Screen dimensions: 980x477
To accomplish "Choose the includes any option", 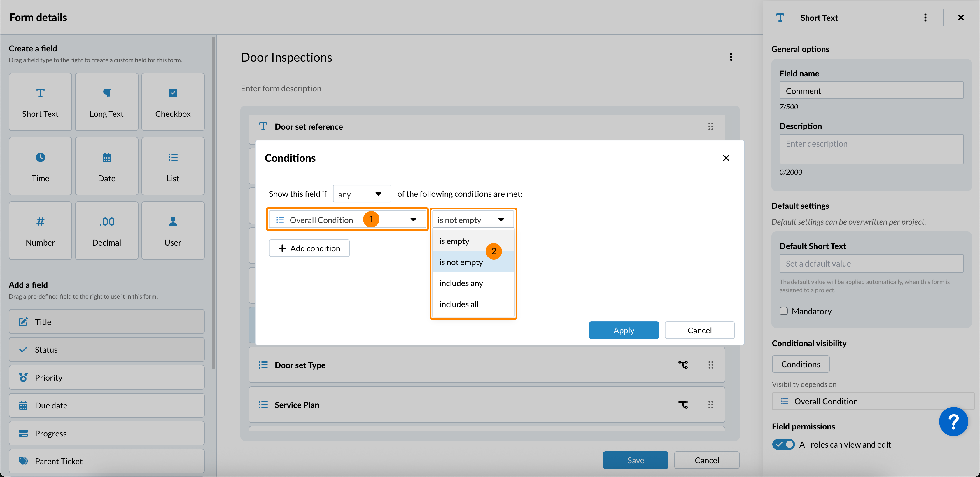I will [x=461, y=283].
